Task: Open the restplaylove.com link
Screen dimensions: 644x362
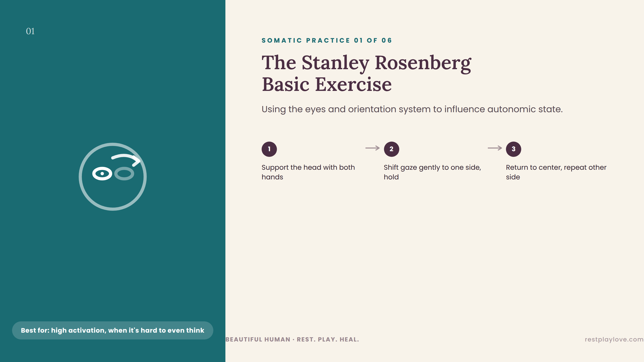Action: tap(614, 339)
